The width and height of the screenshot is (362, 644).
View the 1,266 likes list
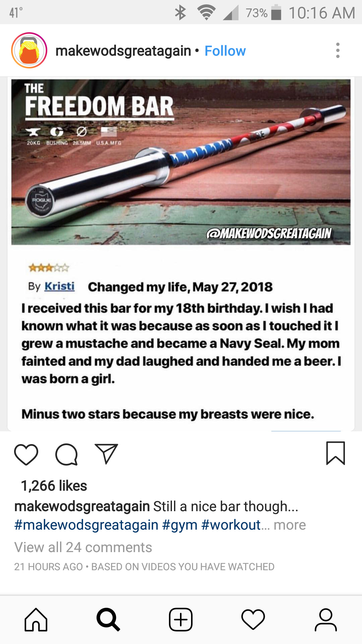pyautogui.click(x=54, y=486)
